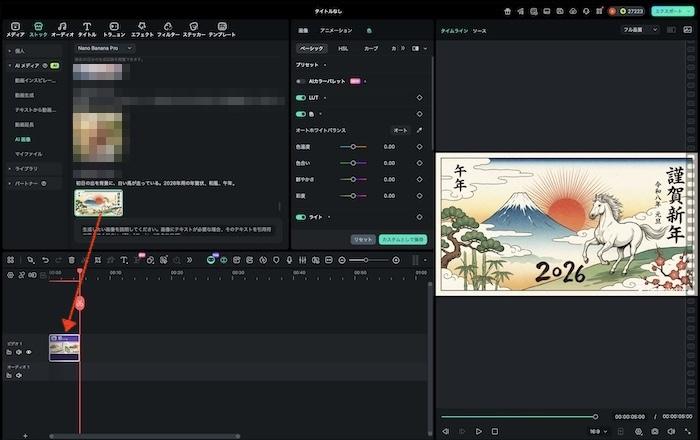Image resolution: width=700 pixels, height=440 pixels.
Task: Click the trash delete icon in the timeline toolbar
Action: click(x=70, y=260)
